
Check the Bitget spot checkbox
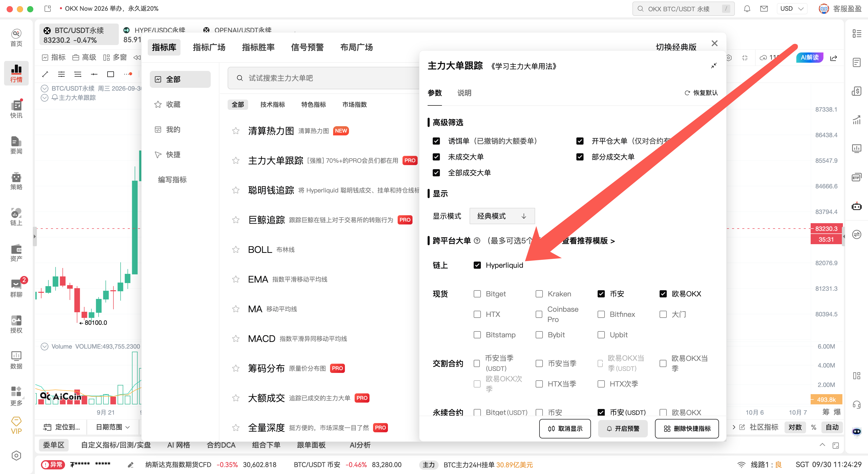click(477, 294)
